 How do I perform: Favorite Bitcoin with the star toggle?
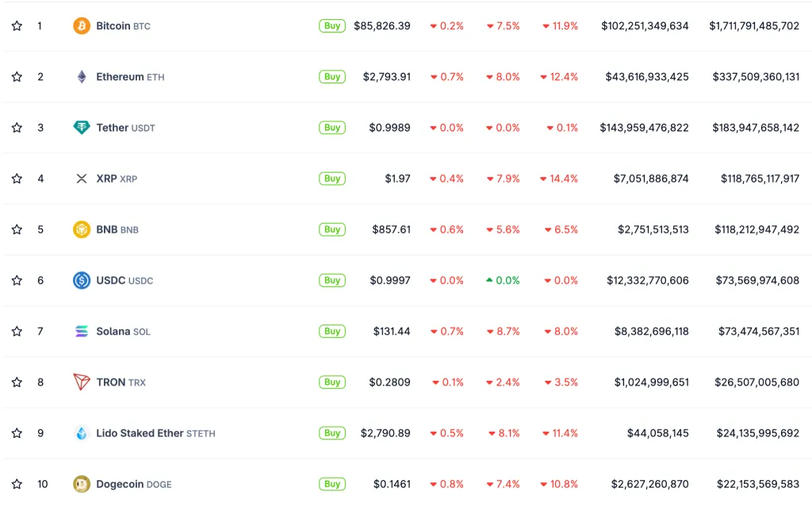click(x=17, y=26)
